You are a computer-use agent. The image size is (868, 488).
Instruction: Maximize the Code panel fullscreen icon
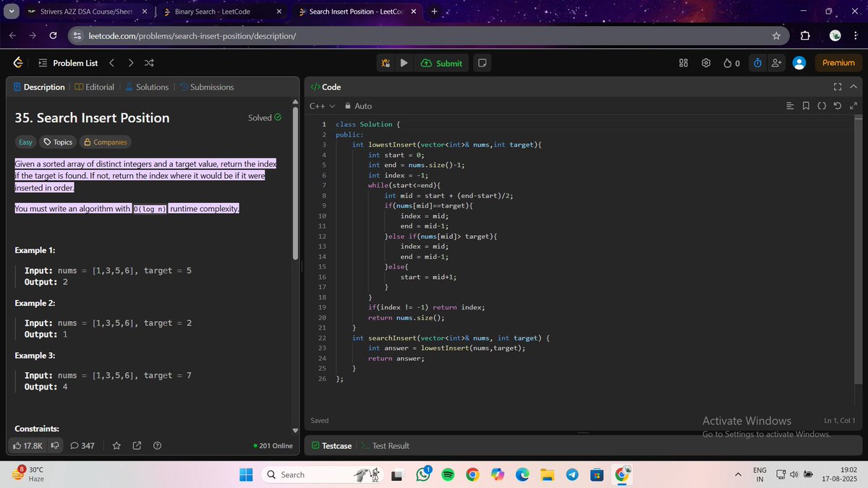[x=838, y=87]
